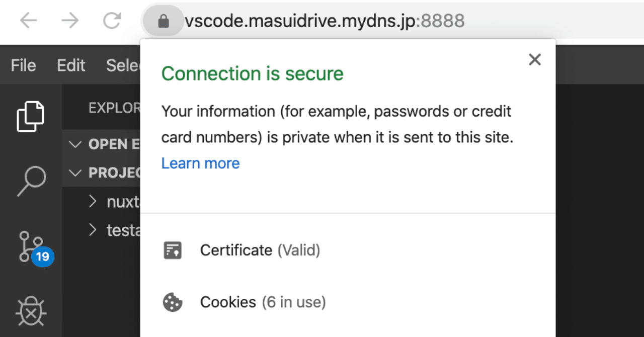The width and height of the screenshot is (644, 337).
Task: Open the Run and Debug icon
Action: point(30,312)
